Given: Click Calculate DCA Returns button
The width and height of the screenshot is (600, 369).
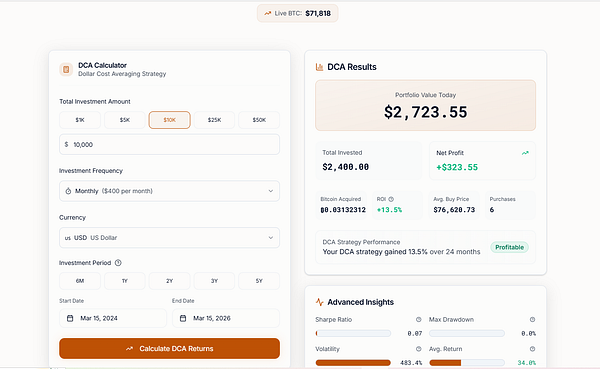Looking at the screenshot, I should 170,348.
